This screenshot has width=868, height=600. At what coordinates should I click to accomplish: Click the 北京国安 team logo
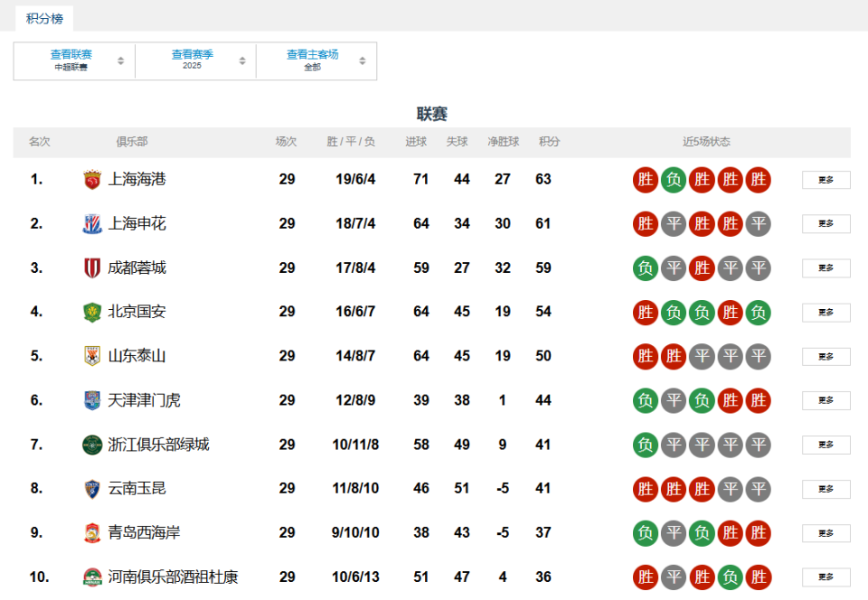[92, 312]
